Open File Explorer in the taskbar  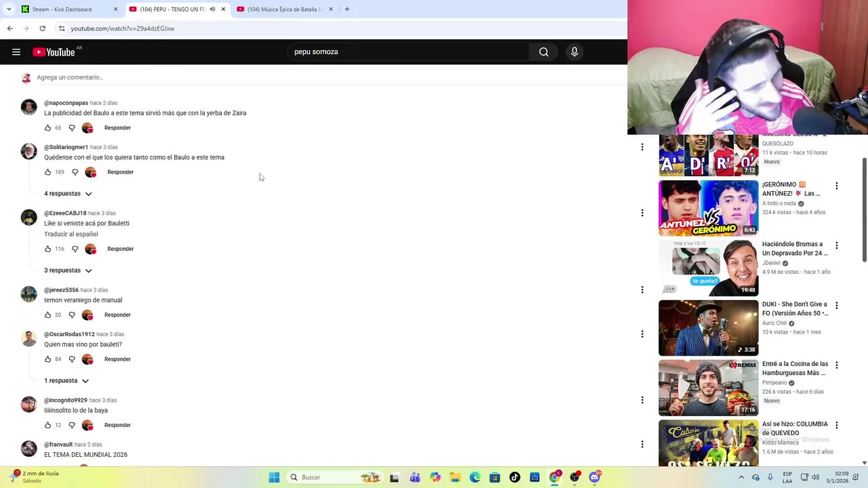point(455,477)
